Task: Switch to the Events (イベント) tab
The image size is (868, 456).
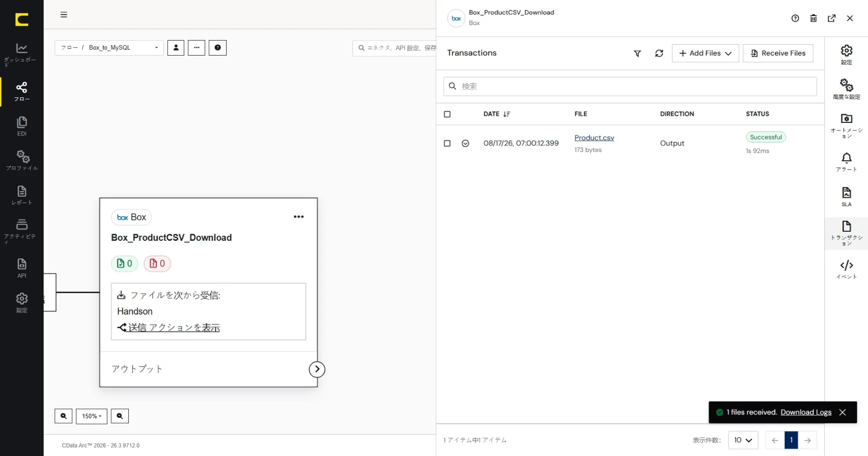Action: pos(846,269)
